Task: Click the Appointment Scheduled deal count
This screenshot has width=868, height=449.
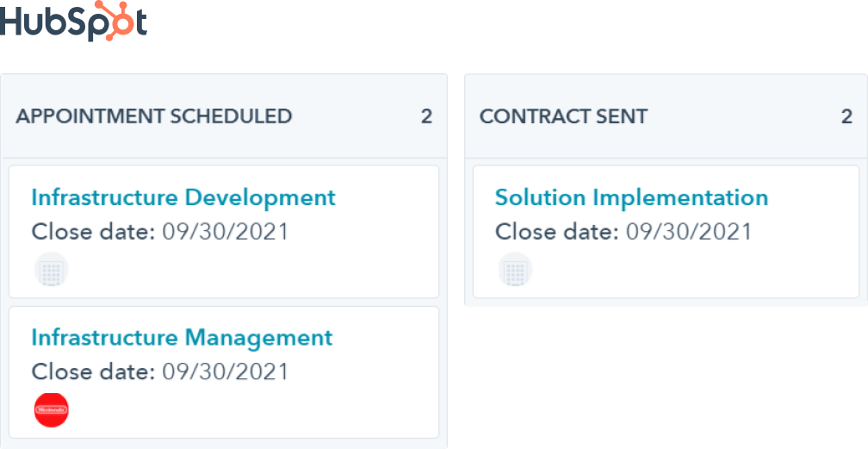Action: [426, 116]
